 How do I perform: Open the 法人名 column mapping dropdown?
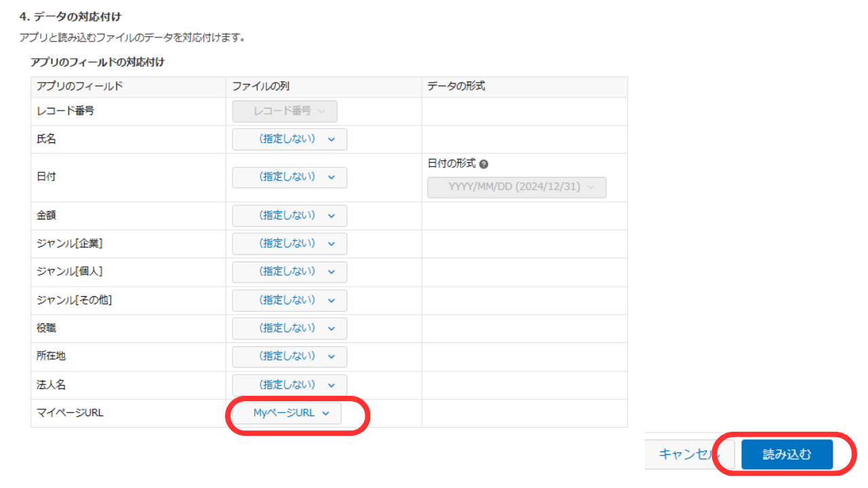click(290, 384)
